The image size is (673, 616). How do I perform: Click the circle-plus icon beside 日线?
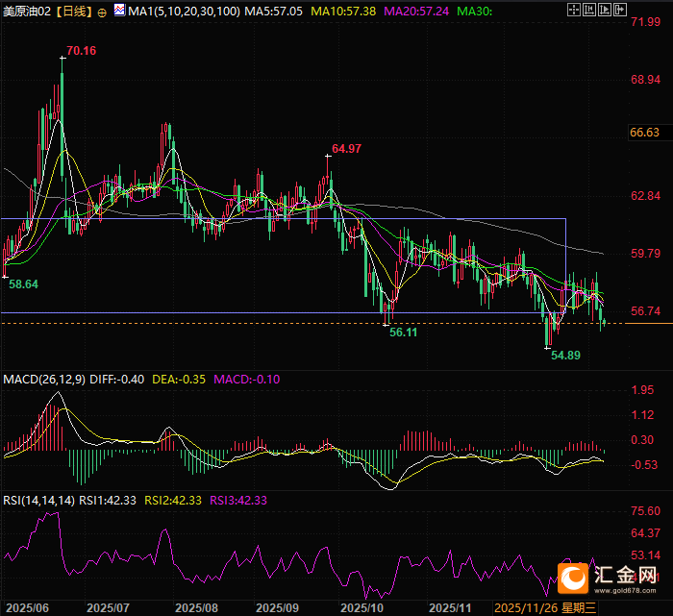pos(102,12)
